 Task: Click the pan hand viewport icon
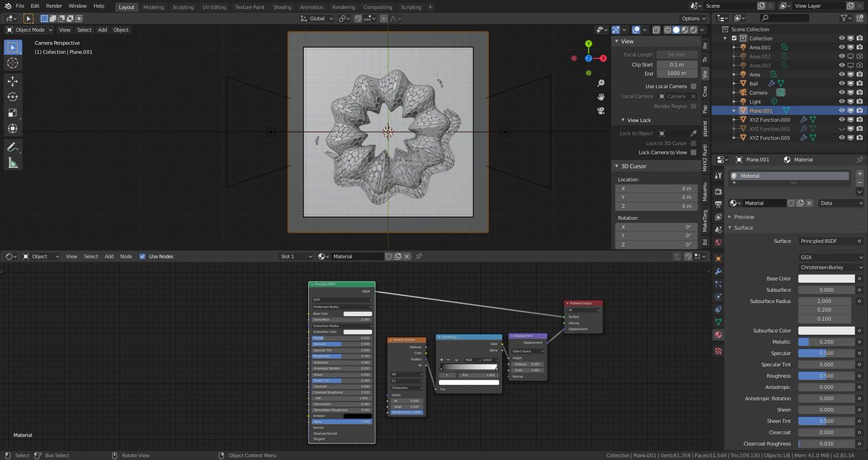600,96
